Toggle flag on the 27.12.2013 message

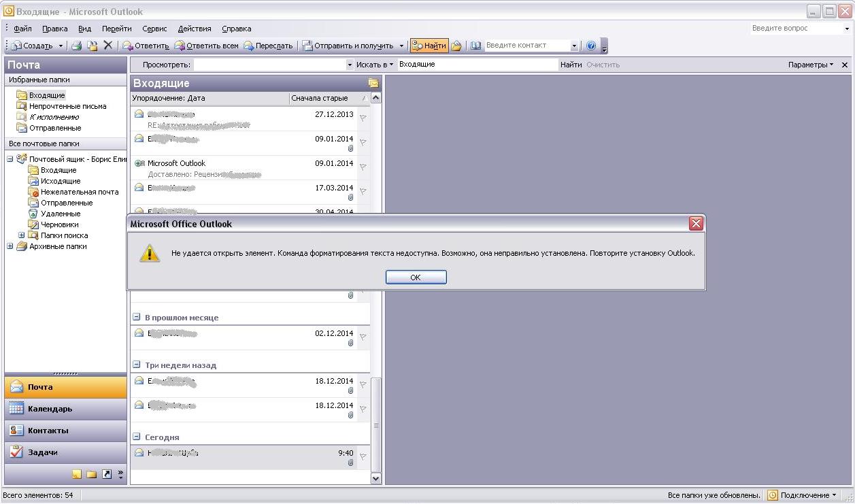pos(363,118)
